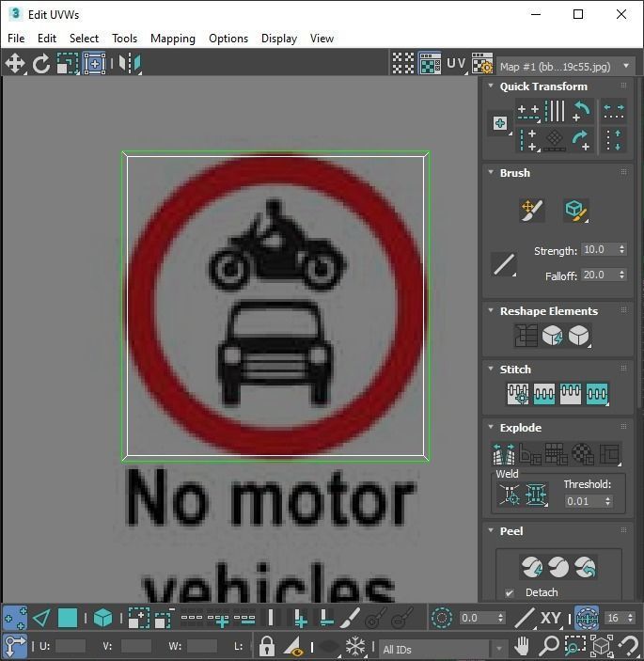644x661 pixels.
Task: Open the texture properties gear-checker icon
Action: pos(482,64)
